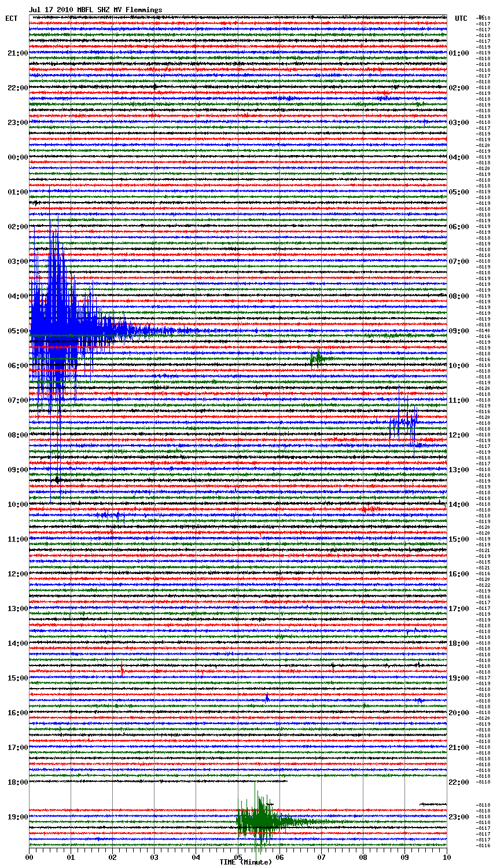This screenshot has height=868, width=493.
Task: Click minute tick '04' on the time axis
Action: click(196, 857)
